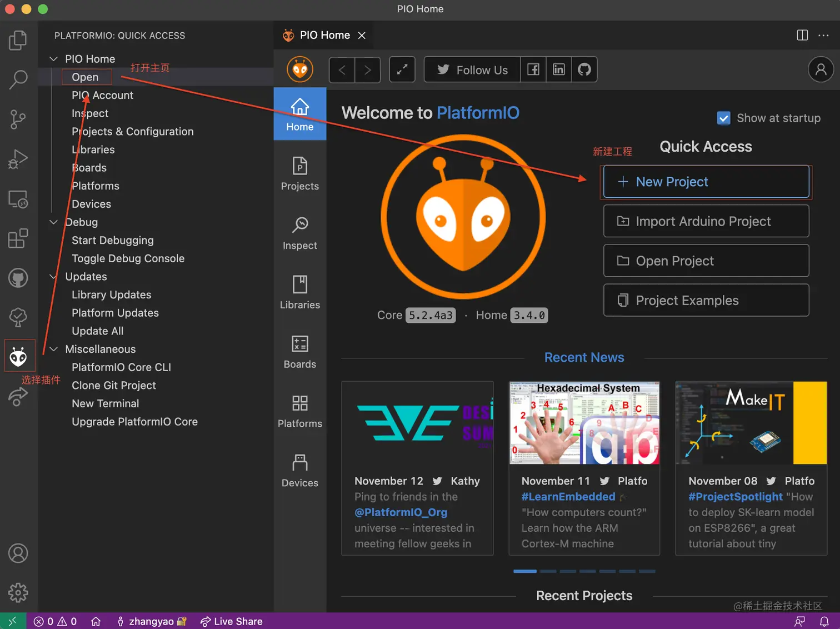This screenshot has width=840, height=629.
Task: Open the #LearnEmbedded hashtag link
Action: [568, 497]
